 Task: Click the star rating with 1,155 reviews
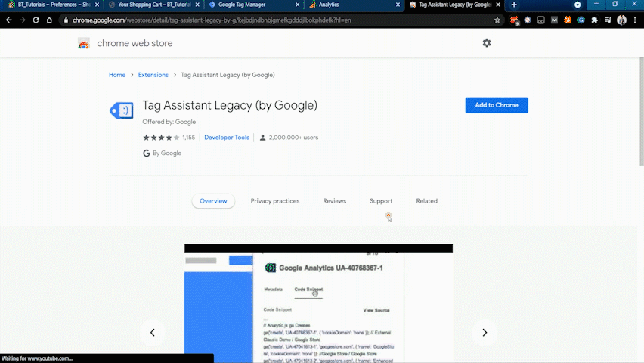pyautogui.click(x=169, y=138)
